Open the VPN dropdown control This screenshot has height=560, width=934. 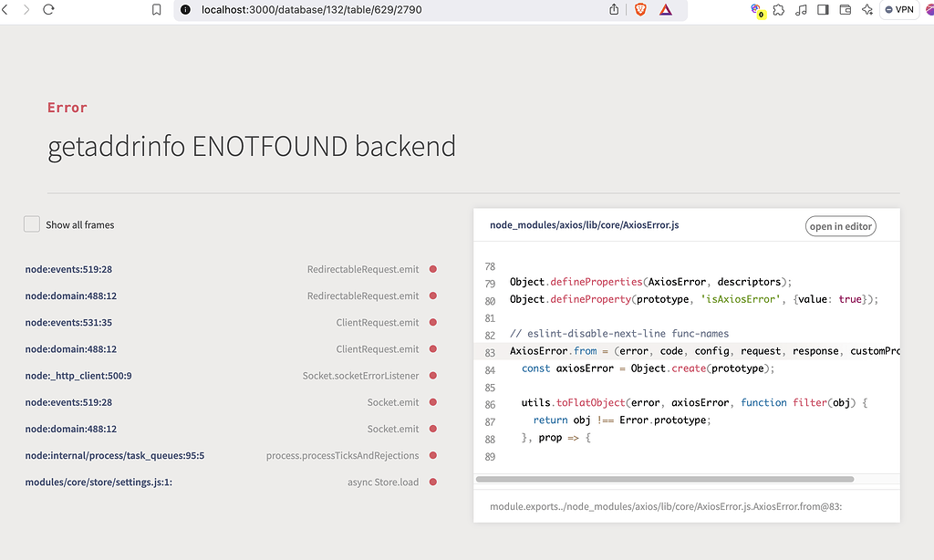coord(898,10)
